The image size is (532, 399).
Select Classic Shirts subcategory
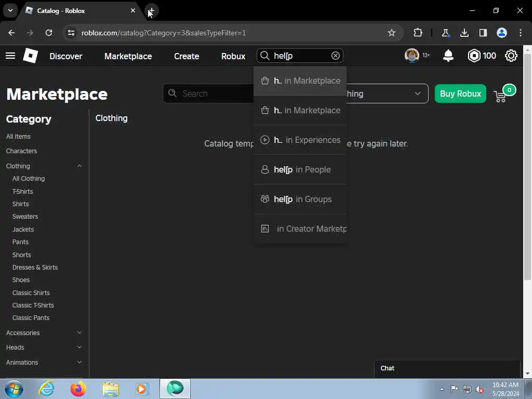click(31, 292)
